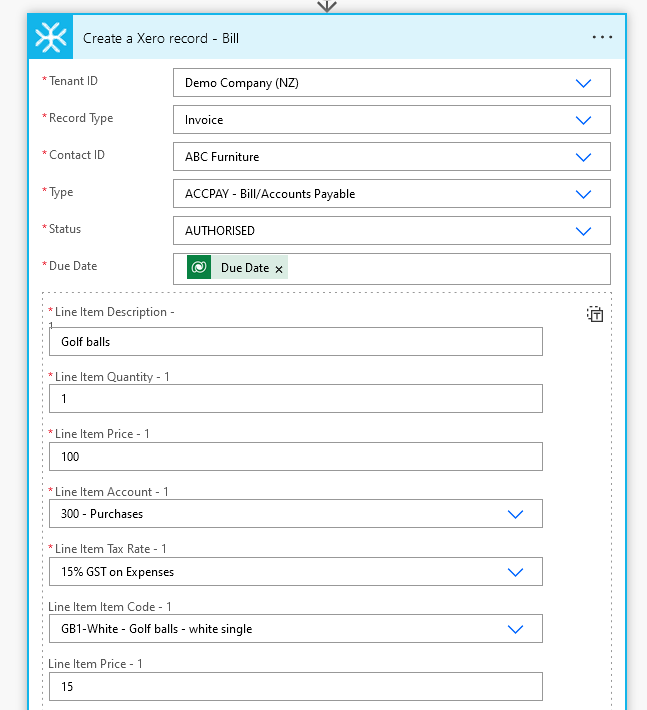Click the 'Record Type' label

pos(81,118)
